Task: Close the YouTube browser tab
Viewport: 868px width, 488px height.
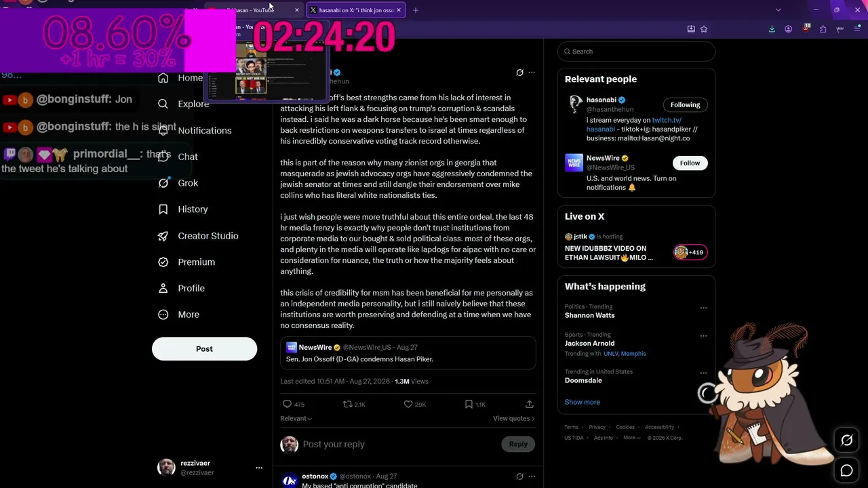Action: [x=296, y=10]
